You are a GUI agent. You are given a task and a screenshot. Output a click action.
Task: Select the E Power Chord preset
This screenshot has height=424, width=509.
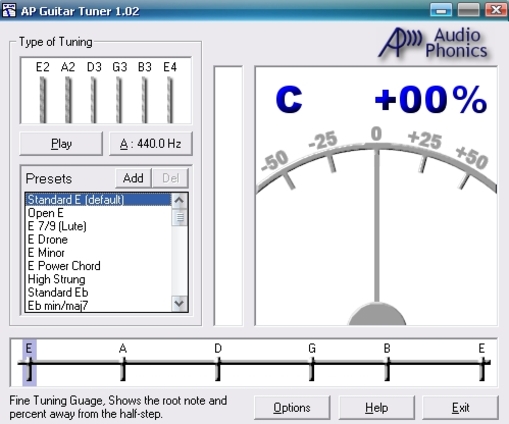point(99,266)
